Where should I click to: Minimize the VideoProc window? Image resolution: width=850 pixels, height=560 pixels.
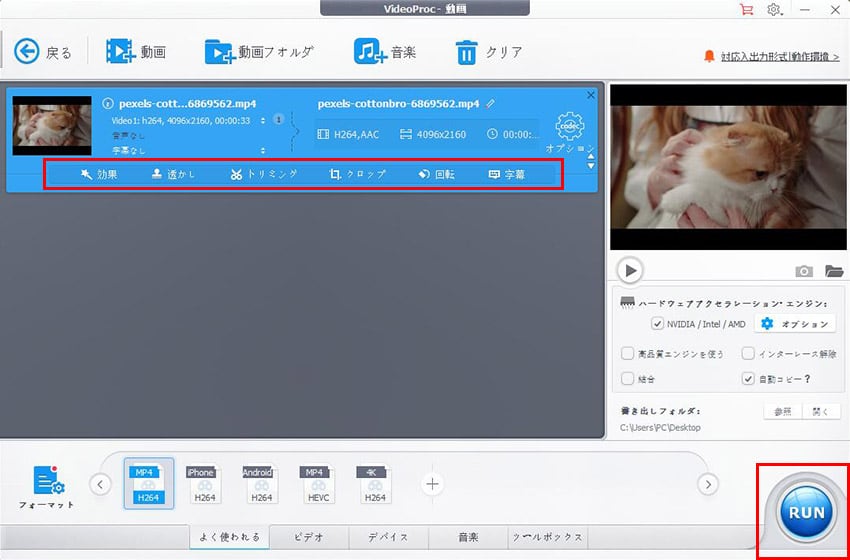coord(806,9)
